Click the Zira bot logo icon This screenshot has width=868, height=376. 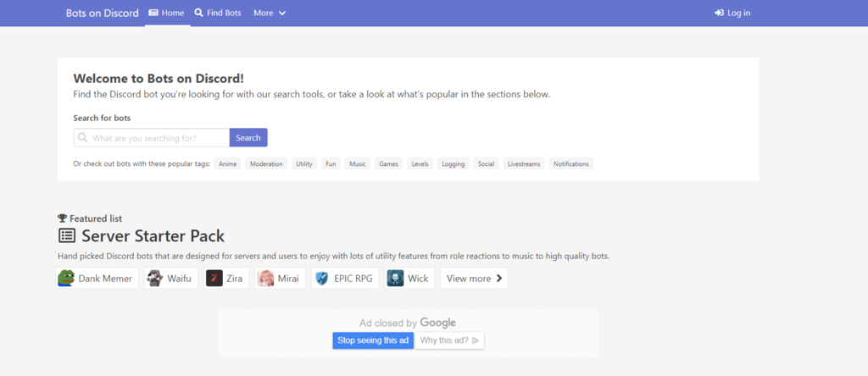click(214, 279)
